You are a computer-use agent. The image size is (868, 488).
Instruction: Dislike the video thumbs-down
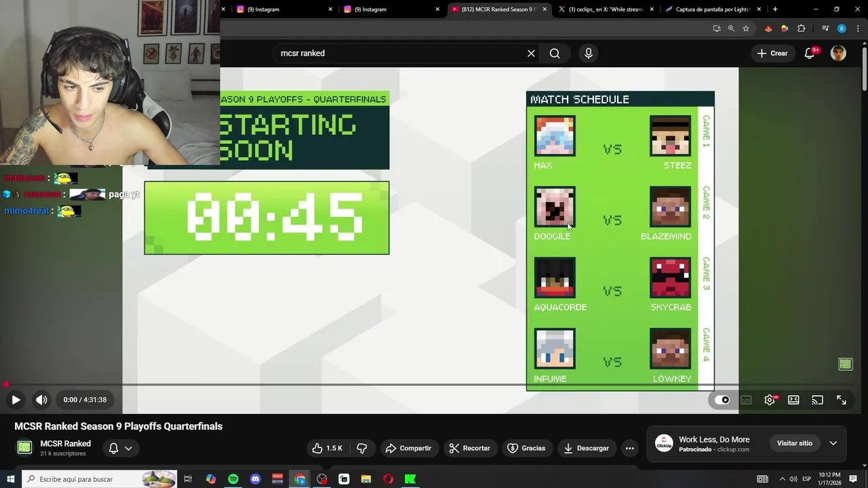(362, 448)
